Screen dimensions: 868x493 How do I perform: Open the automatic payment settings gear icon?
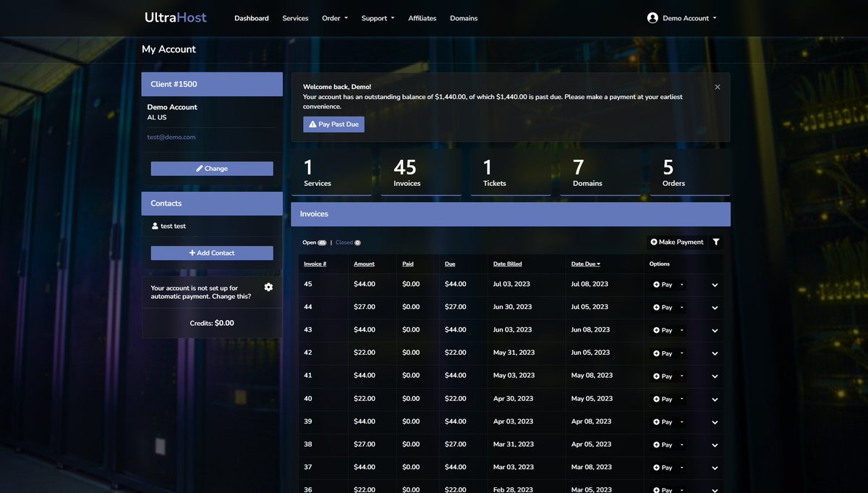coord(268,288)
